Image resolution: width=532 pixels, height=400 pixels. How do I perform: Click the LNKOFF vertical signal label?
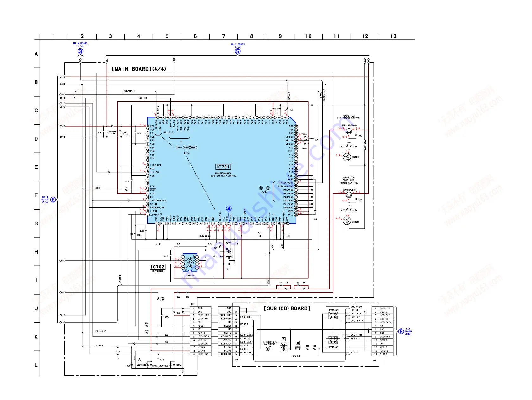pyautogui.click(x=120, y=279)
